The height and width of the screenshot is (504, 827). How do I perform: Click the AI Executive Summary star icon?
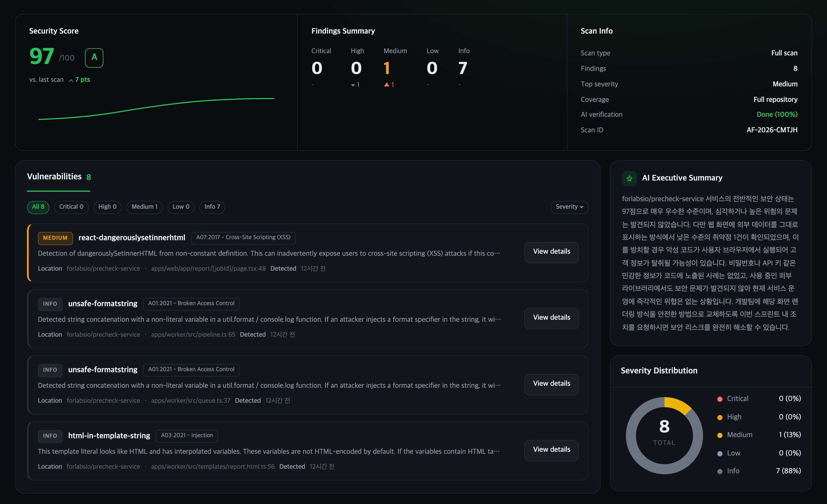pos(629,178)
